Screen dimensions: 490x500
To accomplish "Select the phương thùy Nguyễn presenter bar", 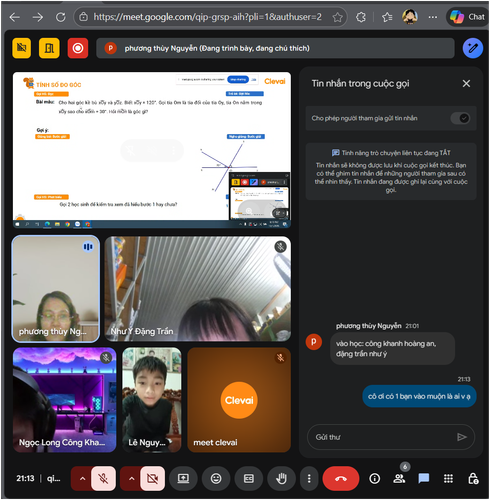I will [275, 48].
